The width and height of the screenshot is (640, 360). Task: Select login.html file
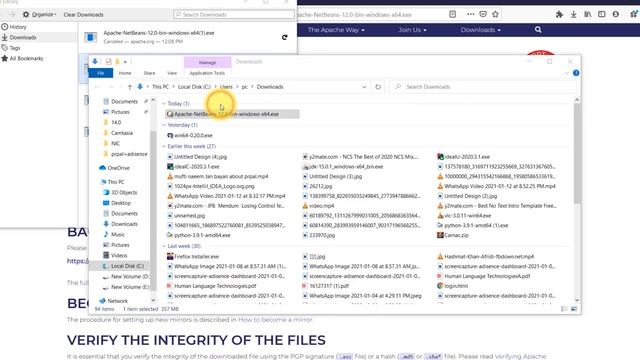453,286
